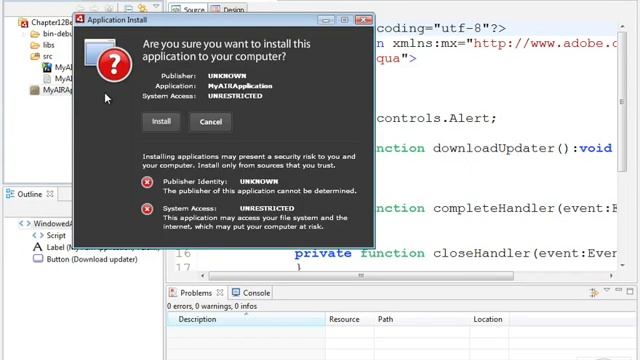Select the Script node in Outline
Screen dimensions: 640x360
tap(56, 236)
